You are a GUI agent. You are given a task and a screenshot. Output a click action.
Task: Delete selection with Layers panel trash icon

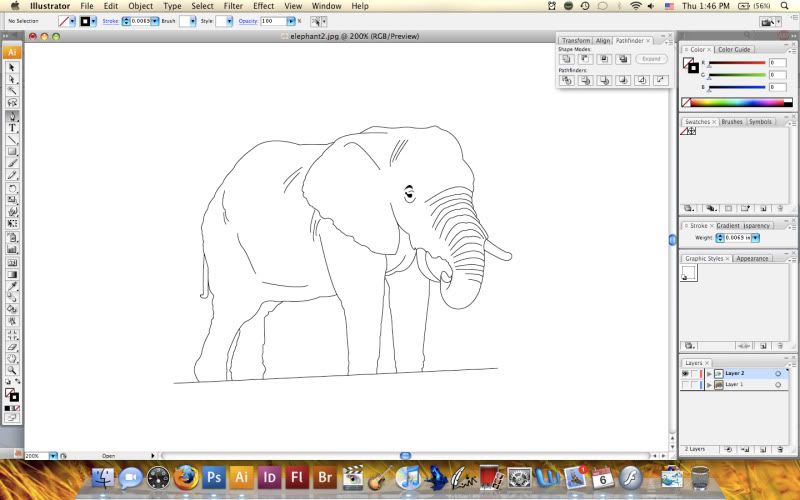pos(778,450)
